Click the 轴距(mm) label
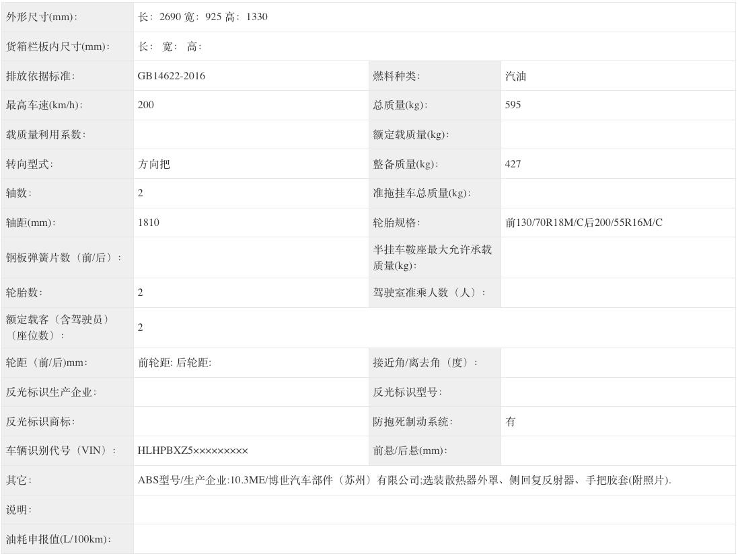 point(31,223)
